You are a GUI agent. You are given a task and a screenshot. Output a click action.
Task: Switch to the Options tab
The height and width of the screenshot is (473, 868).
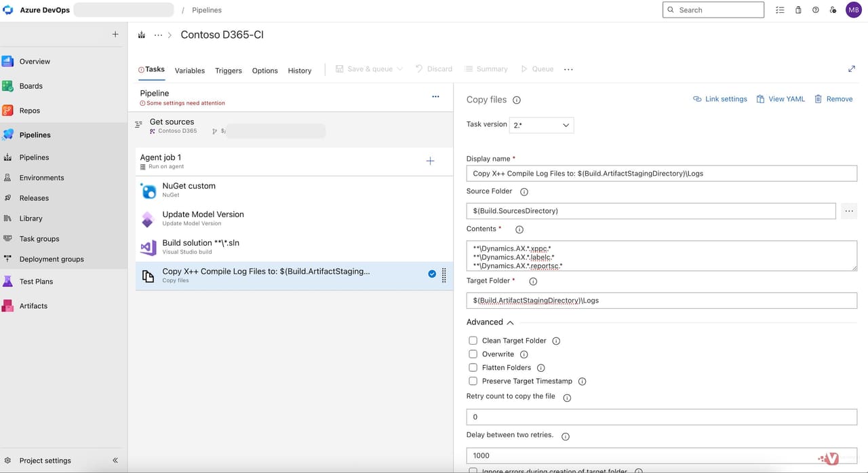(x=265, y=71)
